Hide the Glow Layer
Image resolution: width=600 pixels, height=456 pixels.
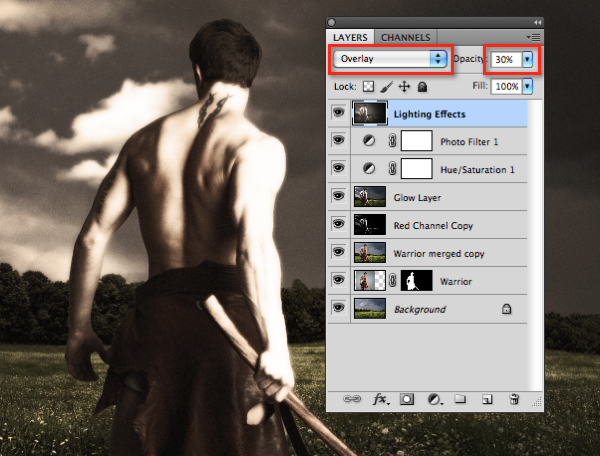[x=339, y=196]
